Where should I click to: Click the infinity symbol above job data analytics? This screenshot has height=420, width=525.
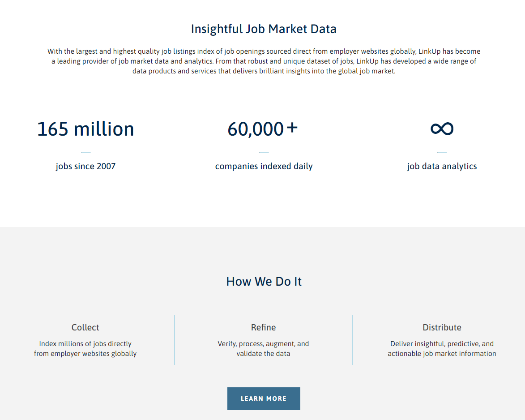[x=442, y=129]
